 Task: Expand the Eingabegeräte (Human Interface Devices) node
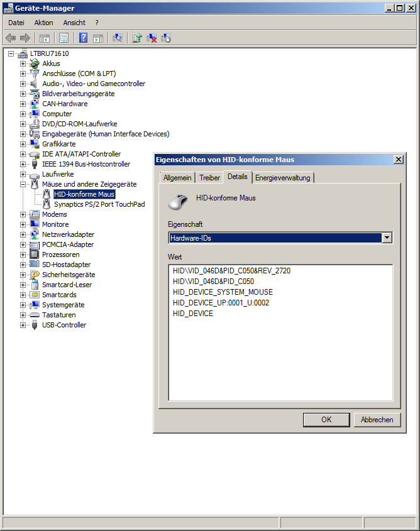(x=23, y=134)
